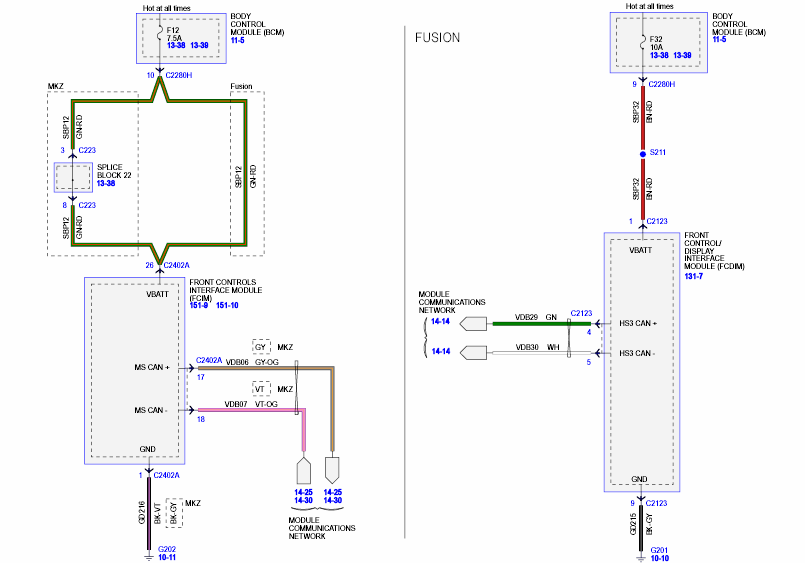Click the off-page connector ending the pink VT-OG wire

tap(303, 470)
